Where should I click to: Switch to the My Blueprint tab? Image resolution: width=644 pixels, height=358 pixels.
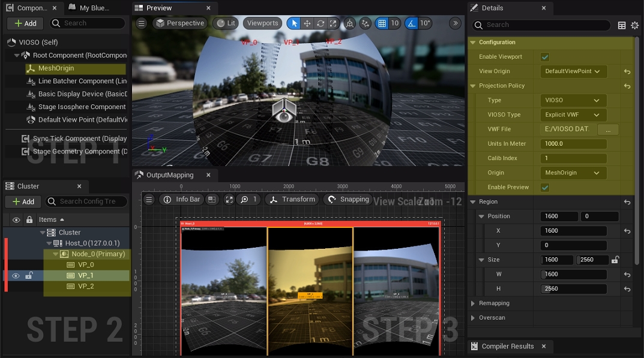coord(93,8)
